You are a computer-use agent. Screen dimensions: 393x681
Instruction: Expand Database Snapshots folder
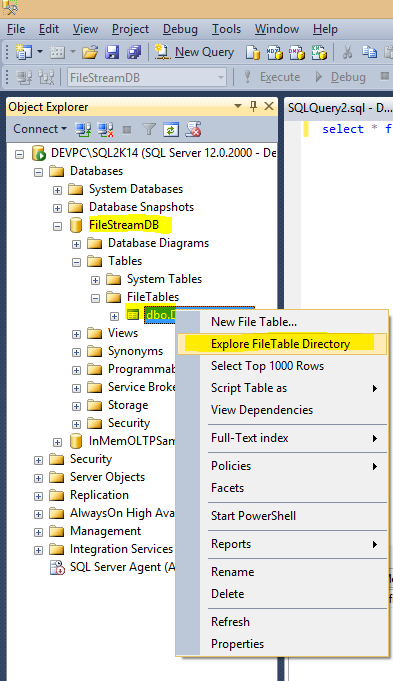click(57, 208)
